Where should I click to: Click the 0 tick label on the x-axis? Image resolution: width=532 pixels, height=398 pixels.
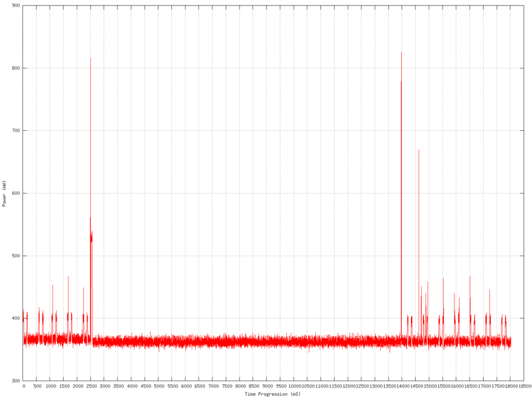[x=23, y=387]
